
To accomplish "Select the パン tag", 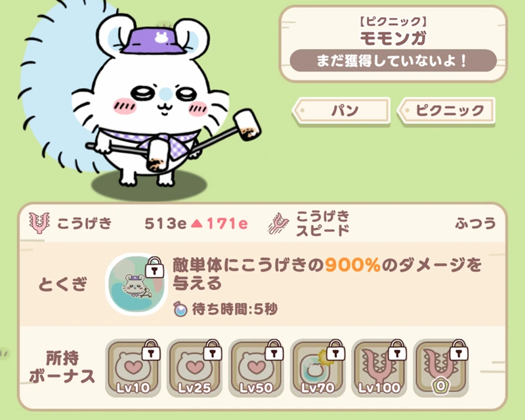I will (341, 110).
